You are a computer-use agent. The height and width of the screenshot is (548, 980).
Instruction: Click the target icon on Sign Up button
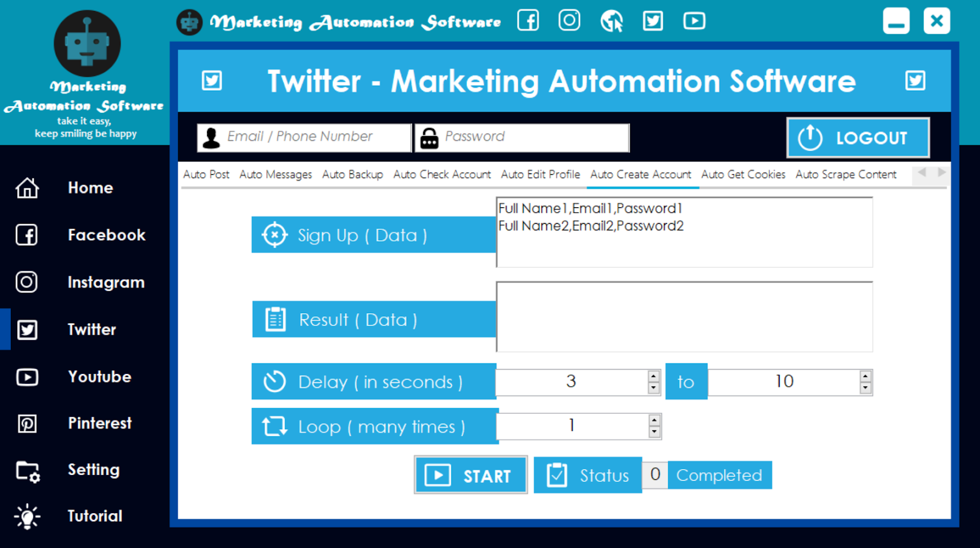point(274,235)
